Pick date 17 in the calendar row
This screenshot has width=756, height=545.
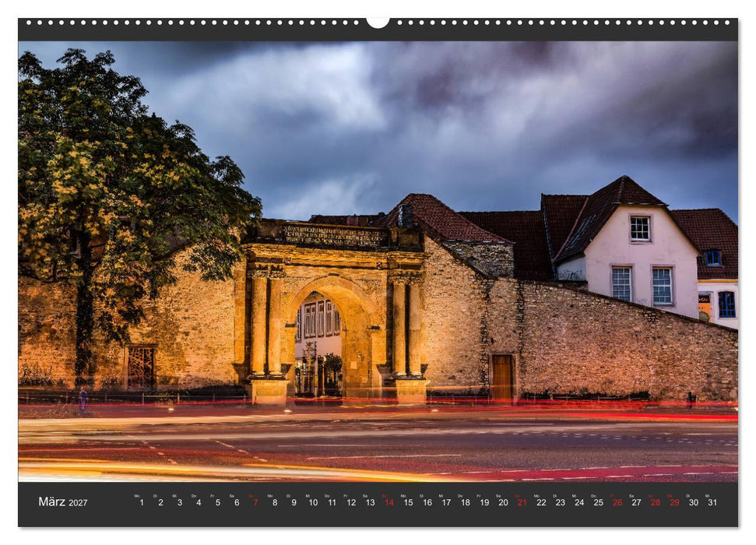446,502
